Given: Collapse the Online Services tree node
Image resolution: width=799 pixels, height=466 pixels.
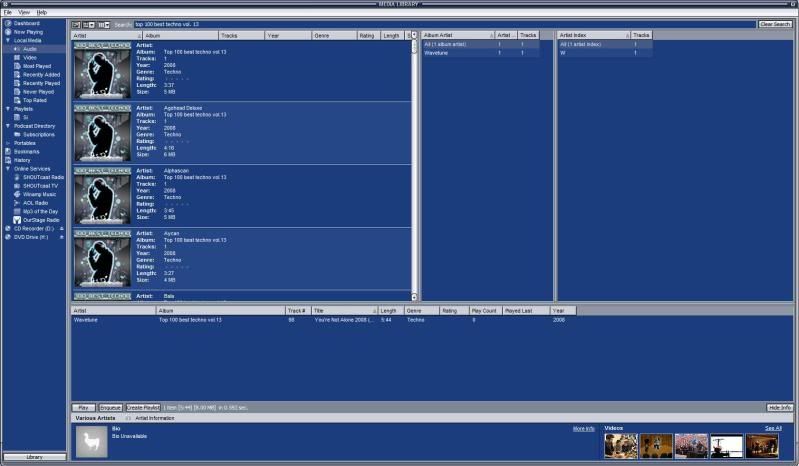Looking at the screenshot, I should coord(7,168).
